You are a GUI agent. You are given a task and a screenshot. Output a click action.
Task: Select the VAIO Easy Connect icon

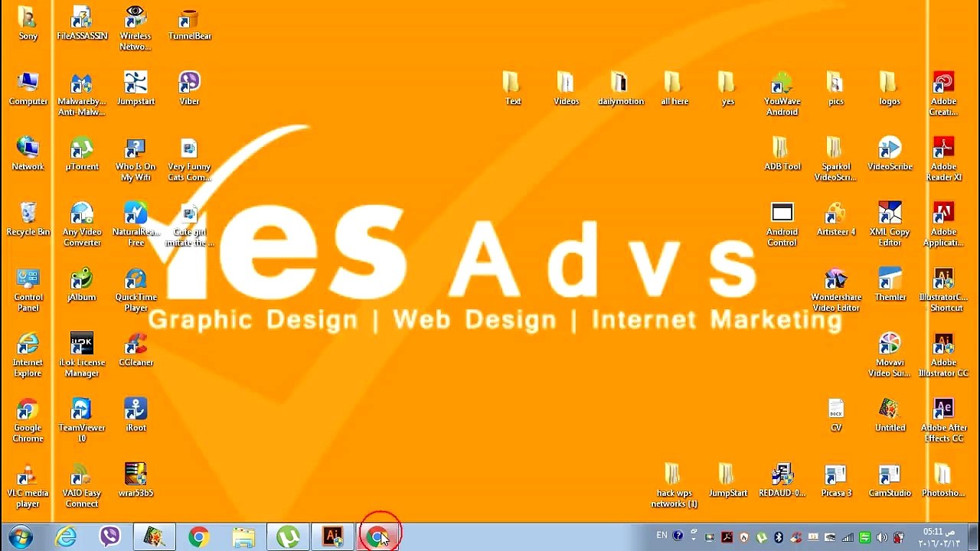(82, 486)
